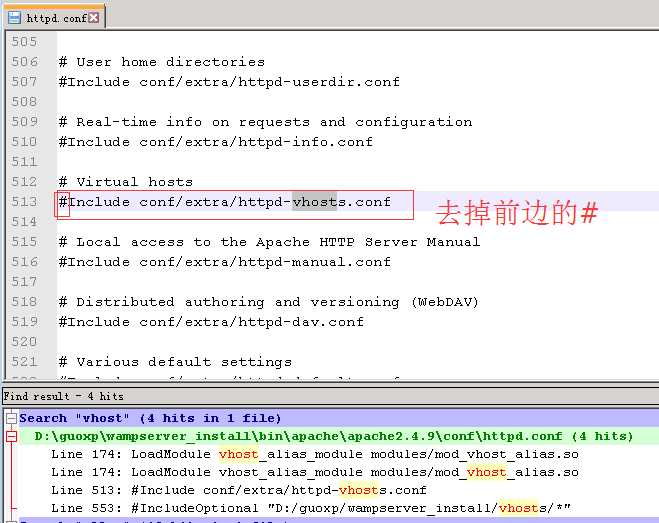Open the Search "vhost" (4 hits in 1 file) row
The height and width of the screenshot is (523, 659).
150,418
